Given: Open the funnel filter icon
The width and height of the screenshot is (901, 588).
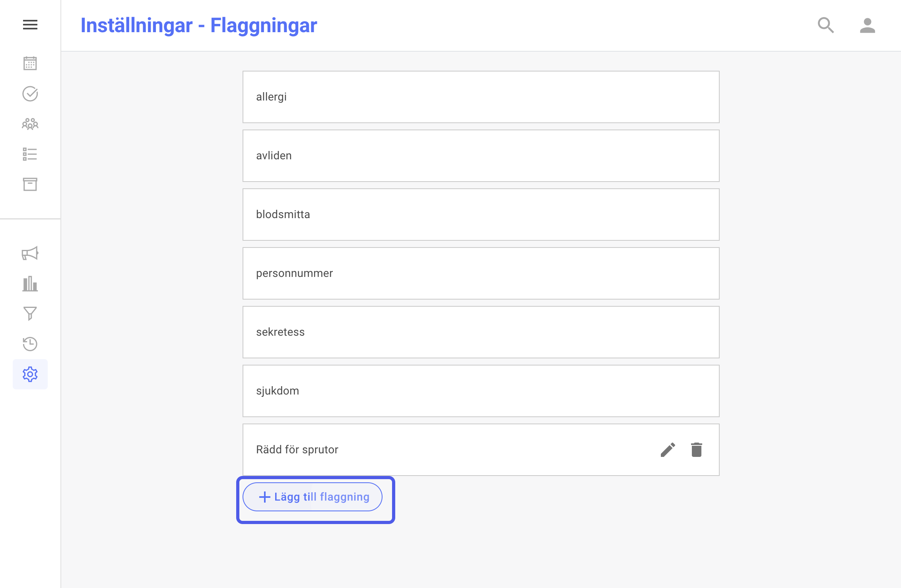Looking at the screenshot, I should tap(30, 313).
